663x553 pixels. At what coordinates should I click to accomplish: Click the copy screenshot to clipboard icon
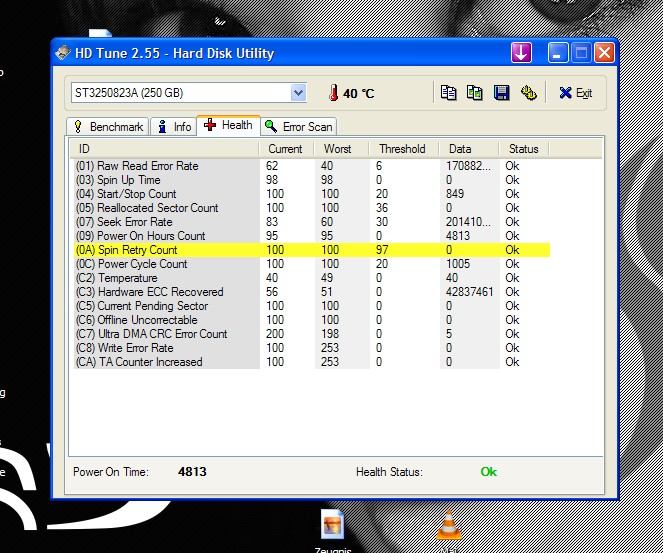pos(474,93)
